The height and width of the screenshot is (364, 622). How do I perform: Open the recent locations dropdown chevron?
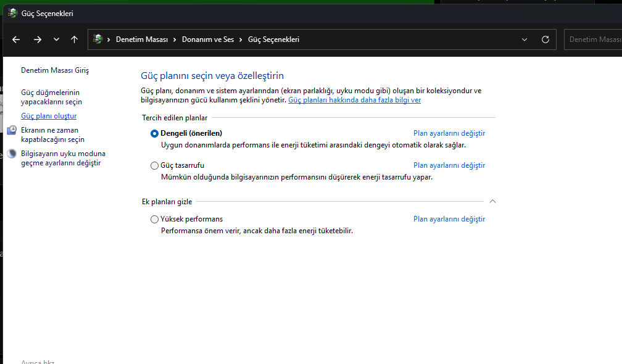coord(56,39)
